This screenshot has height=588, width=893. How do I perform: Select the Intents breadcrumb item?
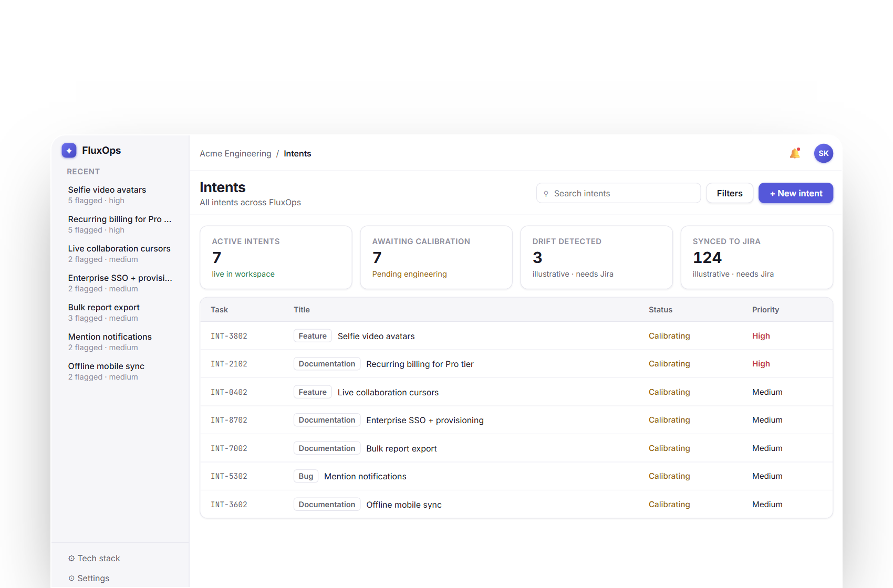[x=297, y=153]
